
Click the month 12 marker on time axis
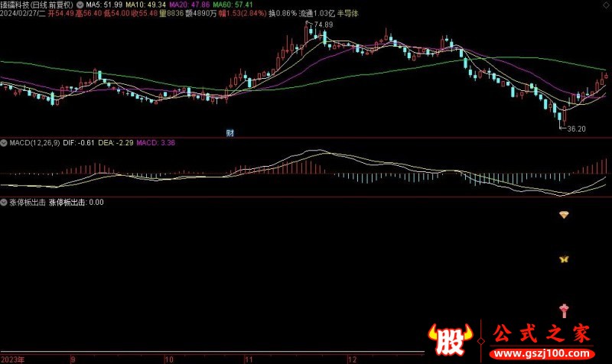353,359
